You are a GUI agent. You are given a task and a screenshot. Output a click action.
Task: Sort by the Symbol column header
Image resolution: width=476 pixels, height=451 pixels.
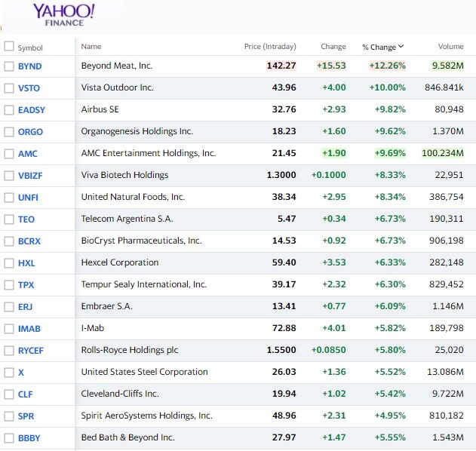(x=30, y=48)
